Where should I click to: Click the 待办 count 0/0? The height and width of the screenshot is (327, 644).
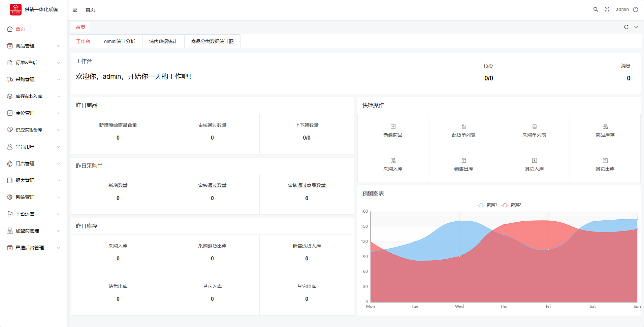click(x=488, y=78)
